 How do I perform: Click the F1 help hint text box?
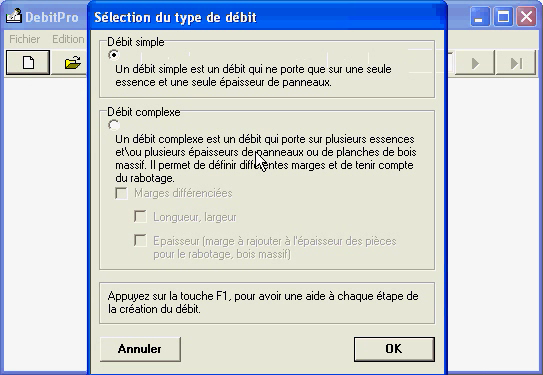pyautogui.click(x=267, y=303)
